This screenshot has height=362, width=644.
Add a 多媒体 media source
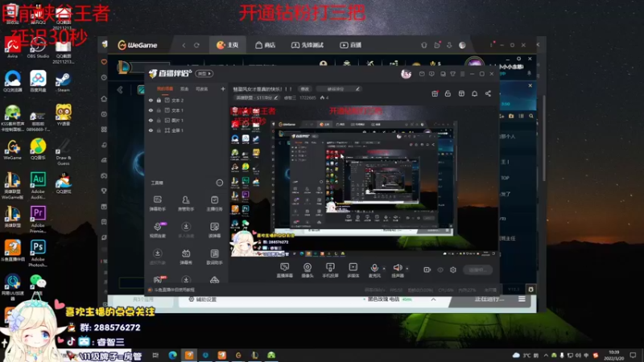tap(353, 270)
